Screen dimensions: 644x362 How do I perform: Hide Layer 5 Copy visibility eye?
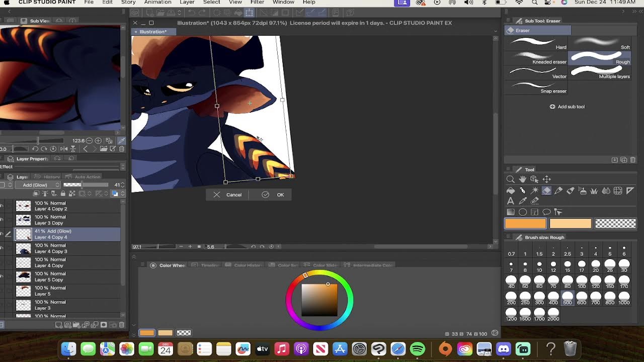coord(2,276)
